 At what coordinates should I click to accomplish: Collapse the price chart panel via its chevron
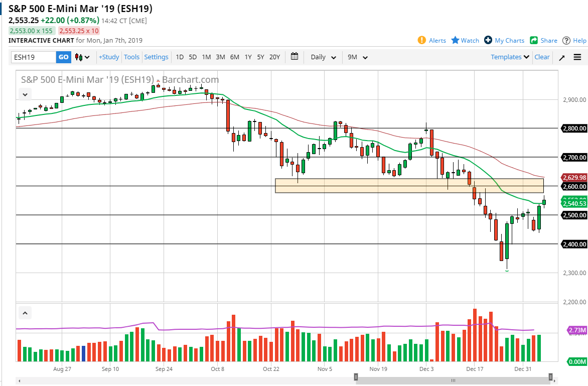pos(25,94)
